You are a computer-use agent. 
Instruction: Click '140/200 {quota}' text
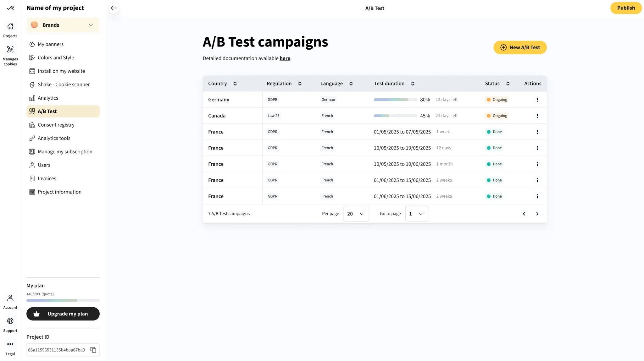[x=40, y=294]
